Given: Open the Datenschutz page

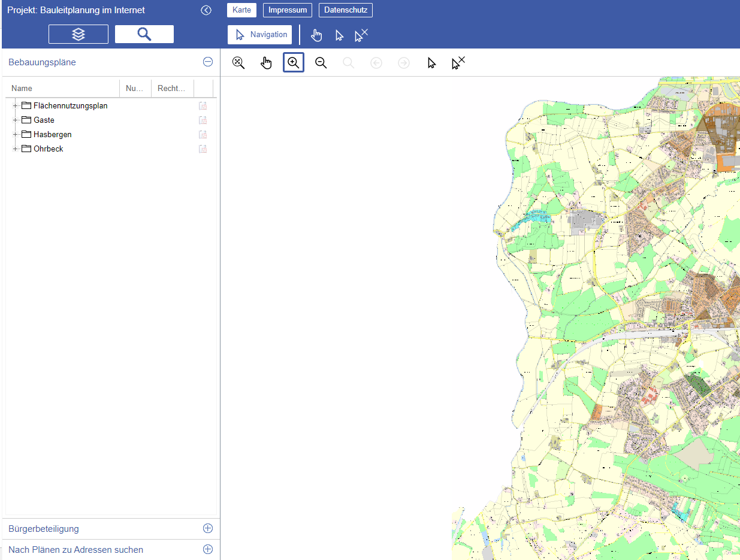Looking at the screenshot, I should click(x=346, y=10).
